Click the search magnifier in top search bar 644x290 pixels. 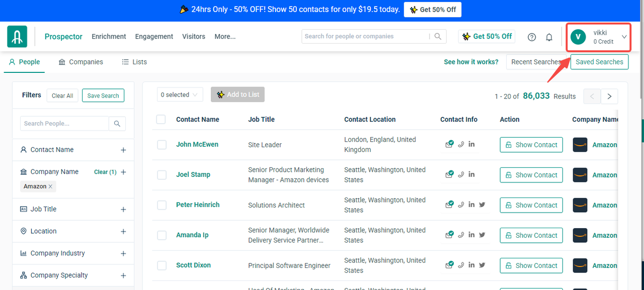pyautogui.click(x=438, y=36)
